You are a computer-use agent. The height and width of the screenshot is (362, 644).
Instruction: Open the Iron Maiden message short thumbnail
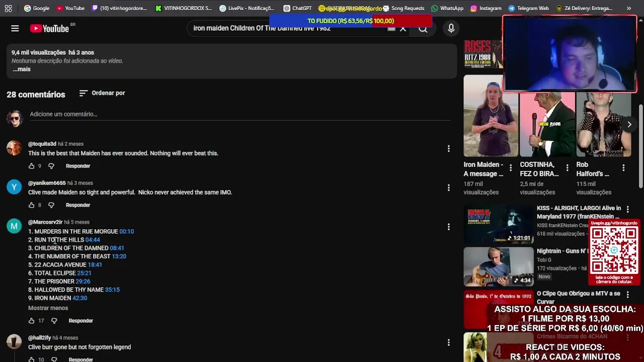491,116
